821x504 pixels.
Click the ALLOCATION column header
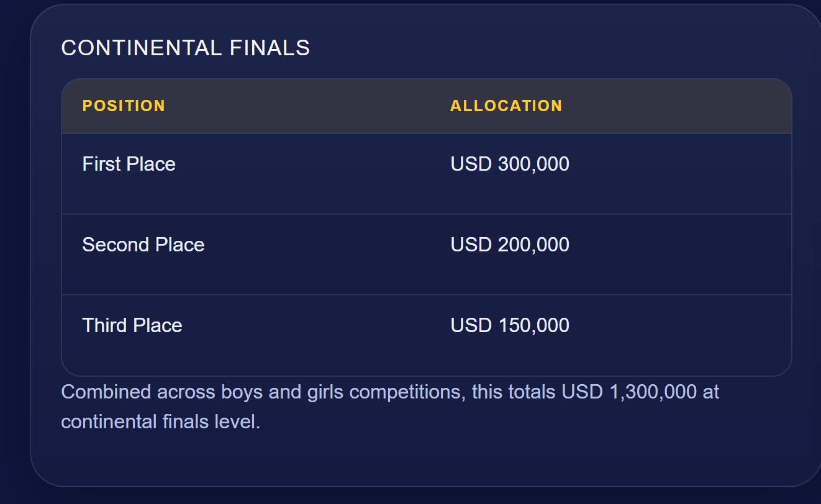click(506, 106)
